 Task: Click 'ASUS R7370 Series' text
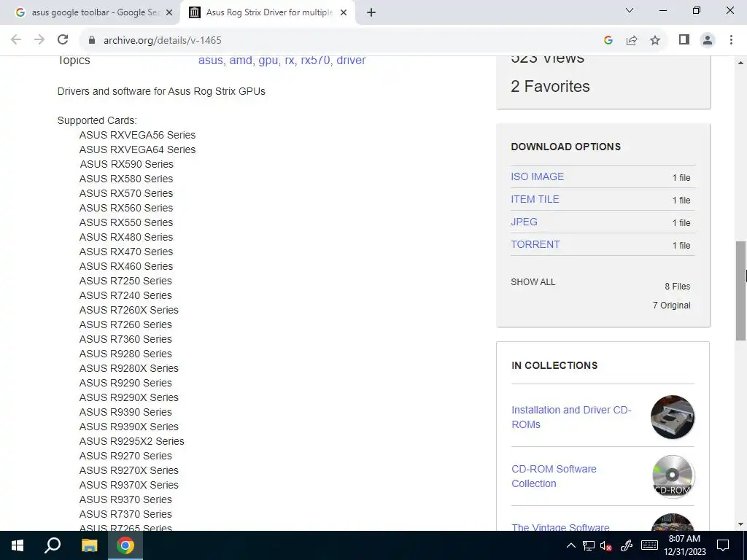(125, 514)
